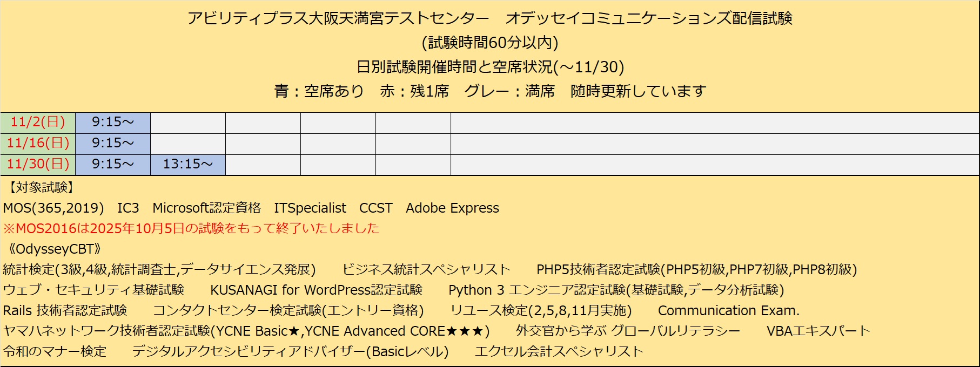
Task: Select the Microsoft認定資格 text
Action: pos(206,208)
